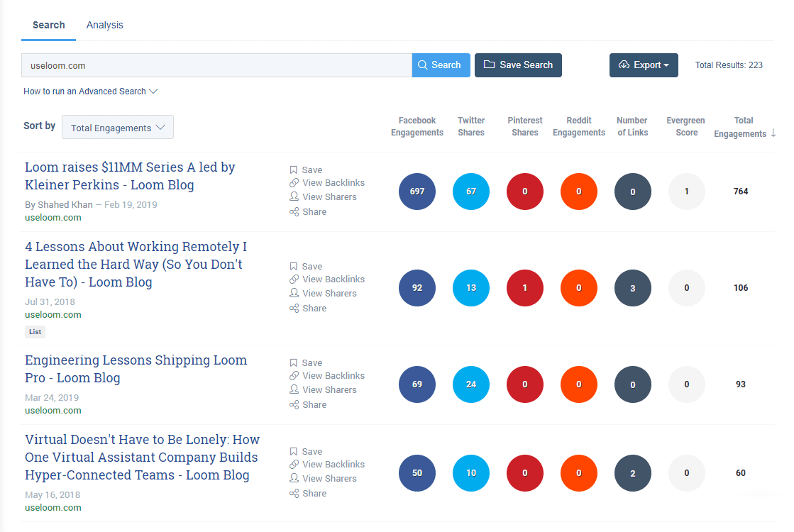
Task: Click Save Search folder button
Action: pos(518,65)
